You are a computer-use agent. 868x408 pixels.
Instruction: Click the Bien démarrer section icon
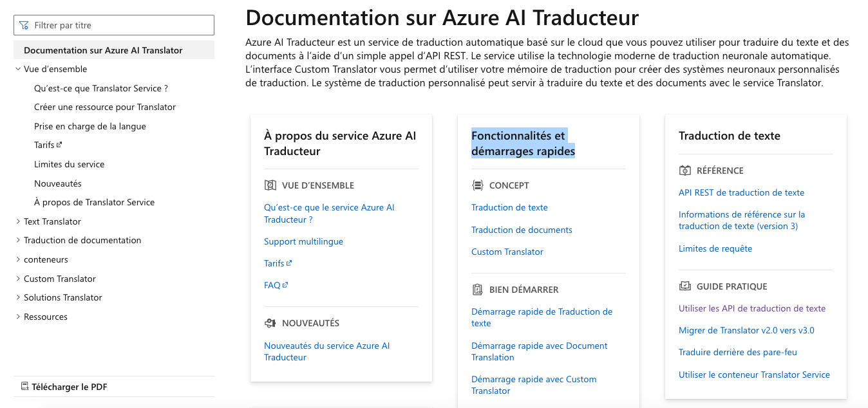point(478,290)
